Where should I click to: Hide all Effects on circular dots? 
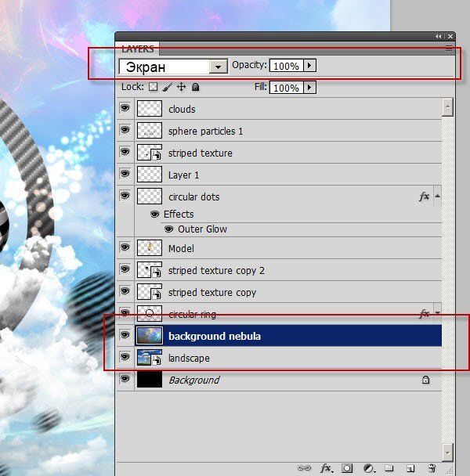154,215
